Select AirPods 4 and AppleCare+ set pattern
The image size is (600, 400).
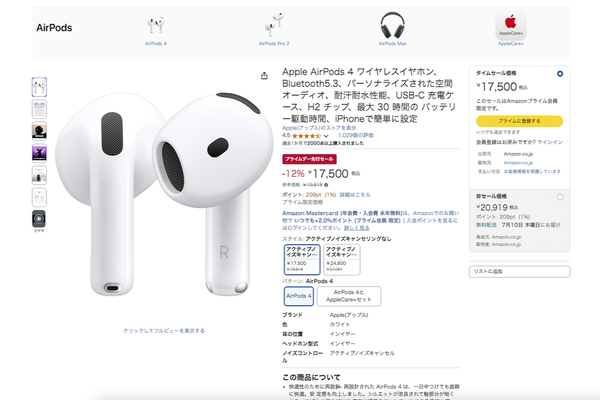pos(349,296)
